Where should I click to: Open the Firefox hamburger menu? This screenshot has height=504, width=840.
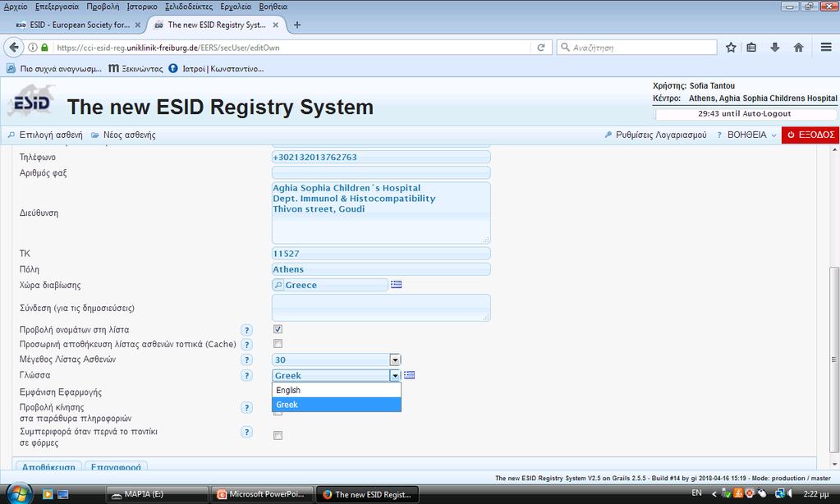coord(826,47)
